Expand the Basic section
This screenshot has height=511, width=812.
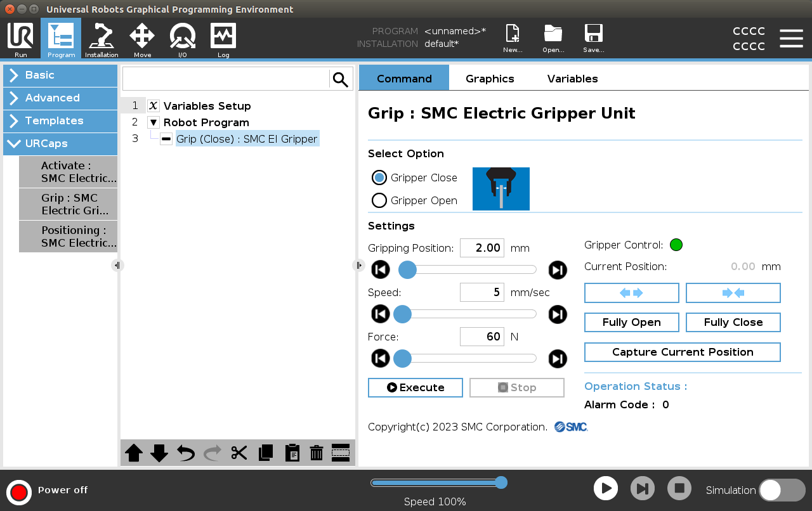[x=60, y=75]
